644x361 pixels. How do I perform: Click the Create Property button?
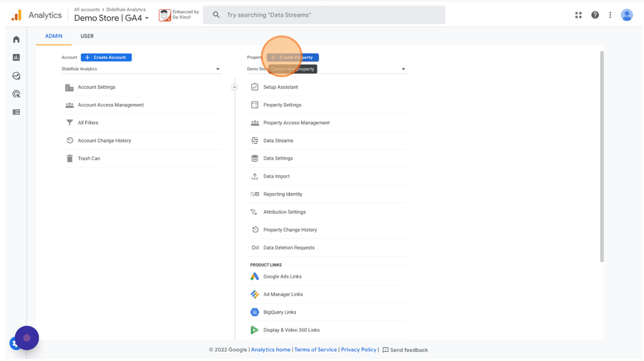(x=293, y=57)
